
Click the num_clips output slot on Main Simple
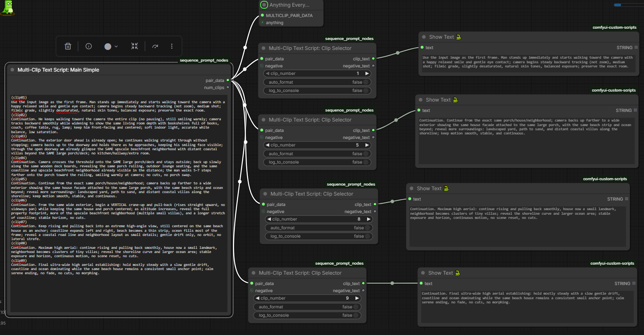click(228, 87)
